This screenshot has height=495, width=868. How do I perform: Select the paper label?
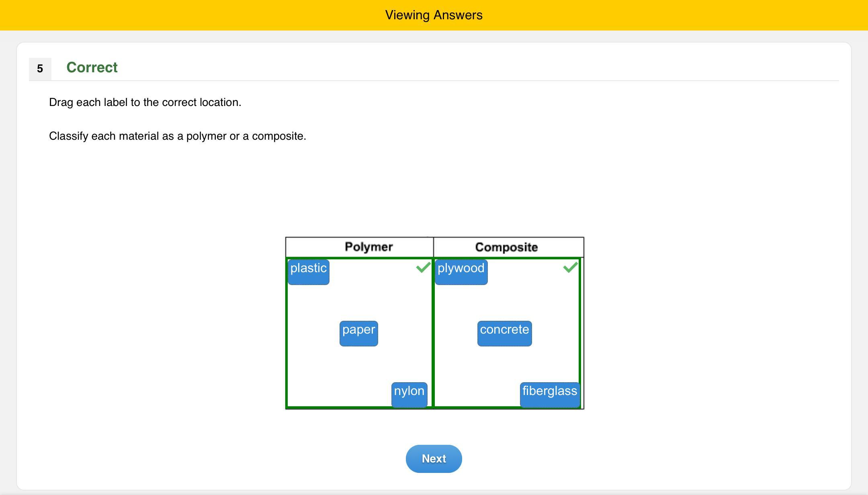(x=358, y=333)
